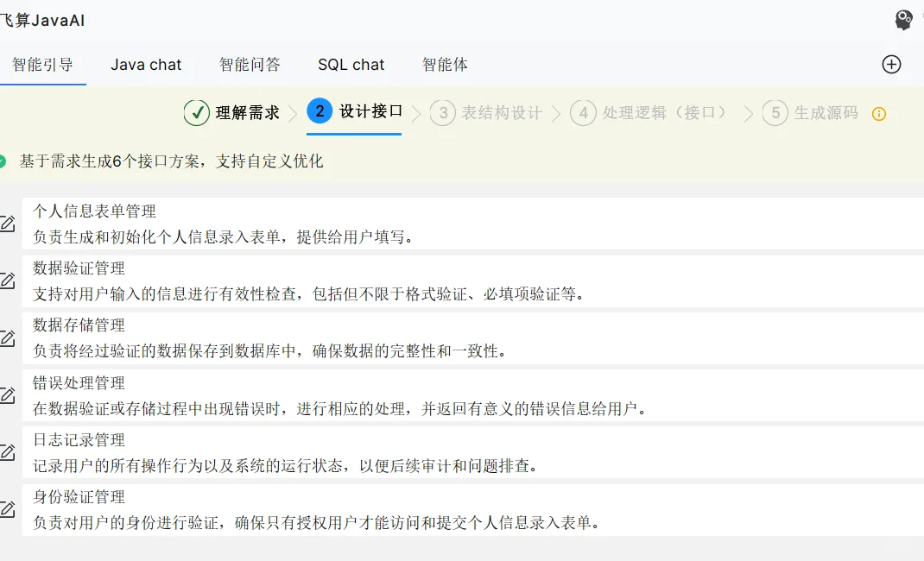Switch to the 智能体 tab
This screenshot has width=924, height=561.
pos(446,64)
